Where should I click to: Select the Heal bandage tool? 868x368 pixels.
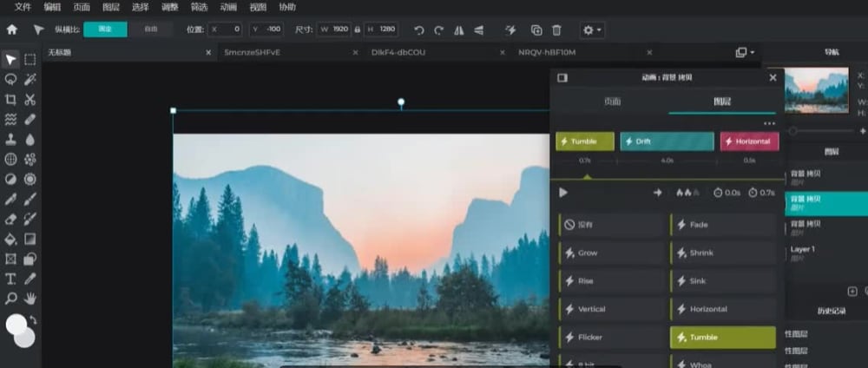30,120
